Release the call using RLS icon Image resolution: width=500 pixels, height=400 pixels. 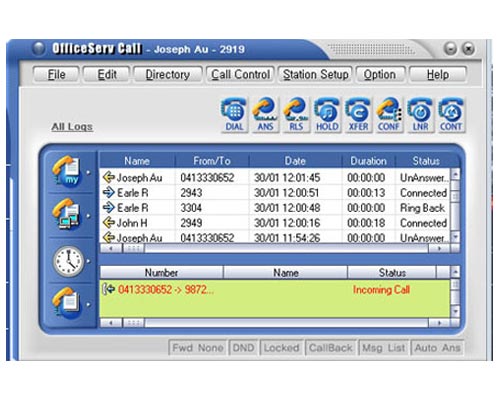tap(296, 115)
